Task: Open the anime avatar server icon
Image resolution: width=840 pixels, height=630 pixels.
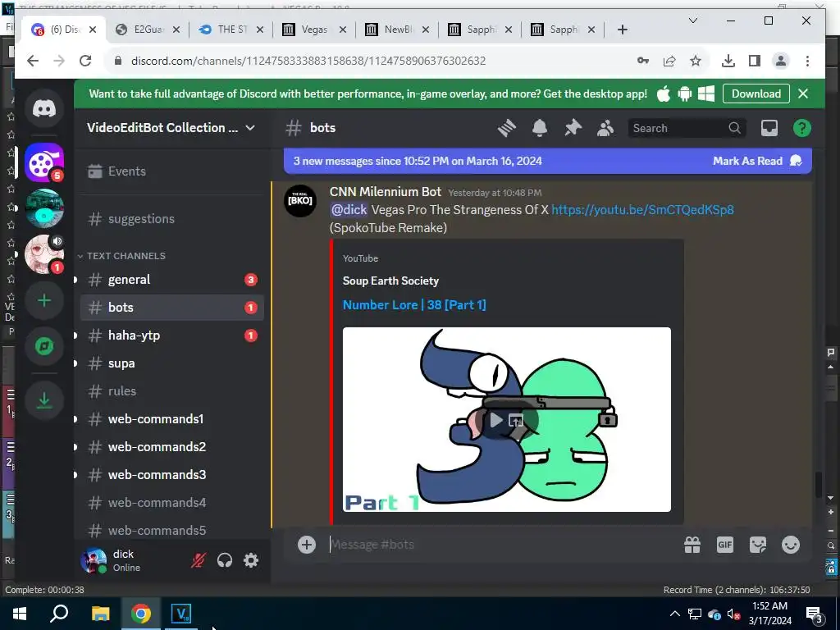Action: pos(44,254)
